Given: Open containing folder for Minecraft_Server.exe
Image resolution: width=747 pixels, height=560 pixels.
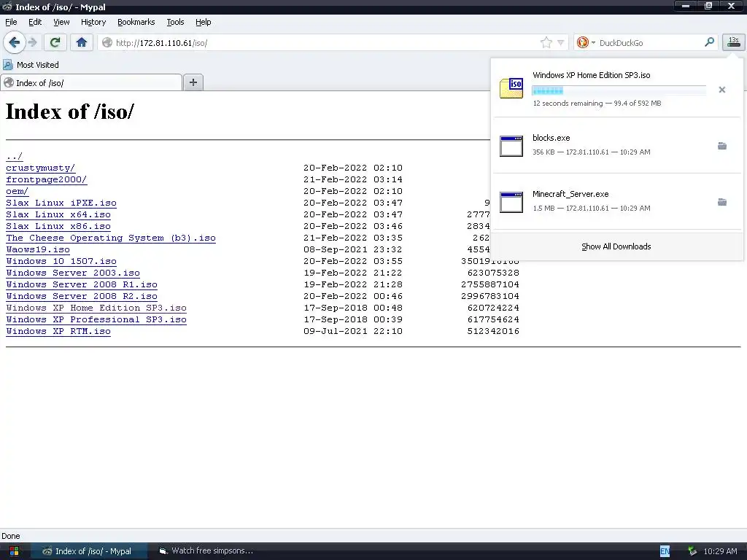Looking at the screenshot, I should [x=722, y=202].
